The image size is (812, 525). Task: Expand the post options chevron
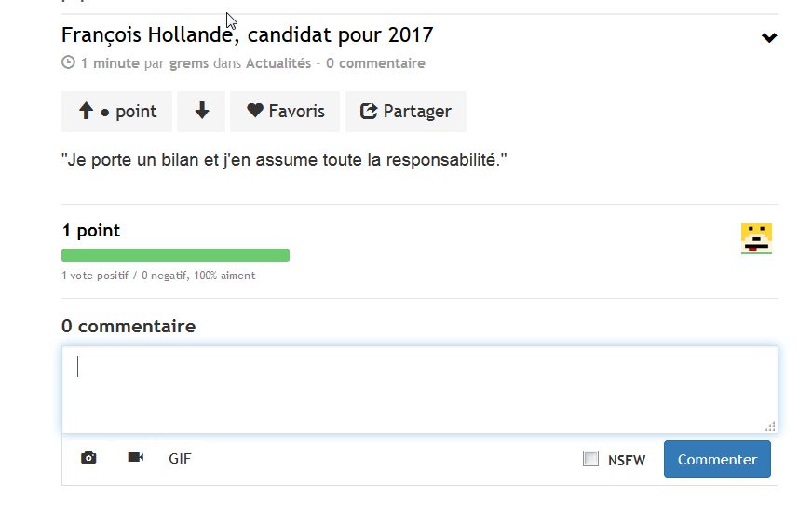click(x=769, y=37)
